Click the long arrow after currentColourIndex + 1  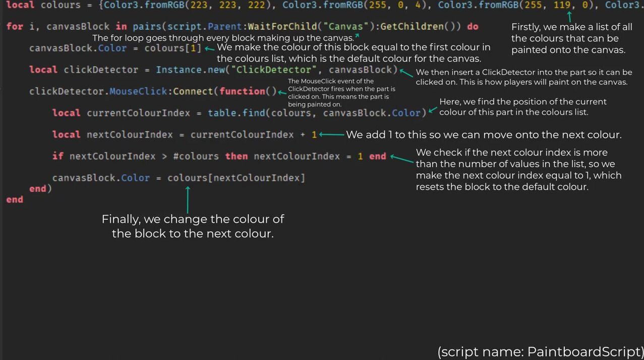pyautogui.click(x=331, y=135)
